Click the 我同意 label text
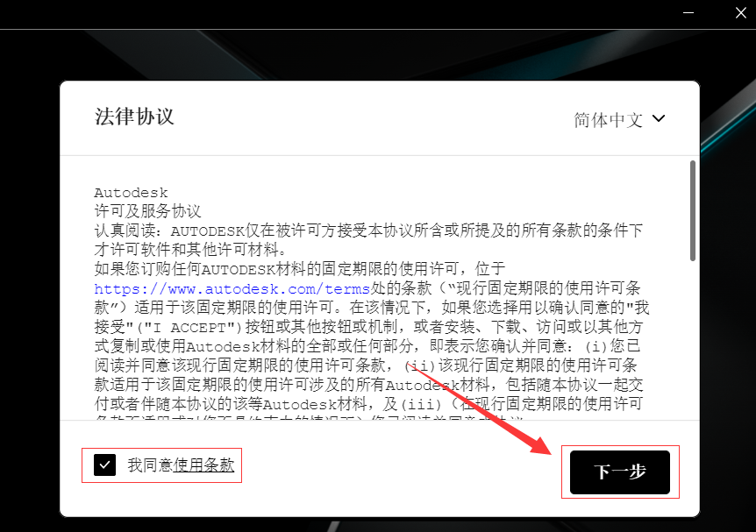 pyautogui.click(x=150, y=465)
